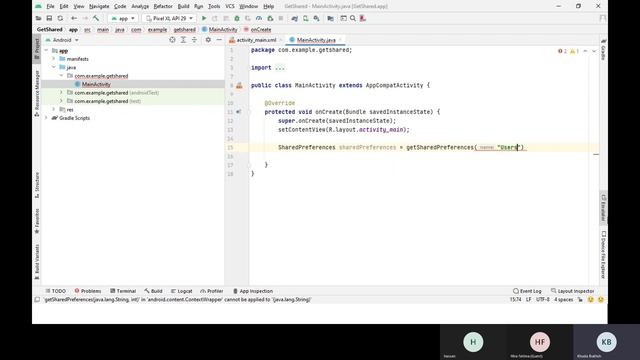Screen dimensions: 640x360
Task: Expand Gradle Scripts node
Action: [x=46, y=118]
